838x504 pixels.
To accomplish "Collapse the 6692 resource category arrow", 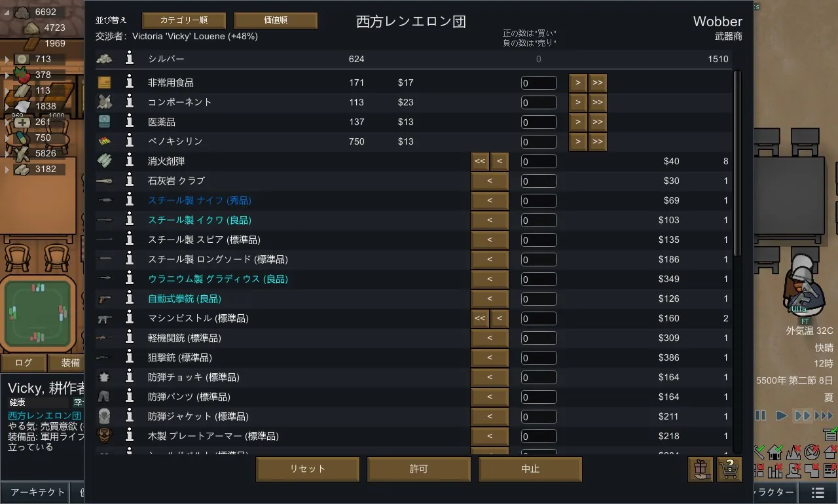I will coord(8,12).
